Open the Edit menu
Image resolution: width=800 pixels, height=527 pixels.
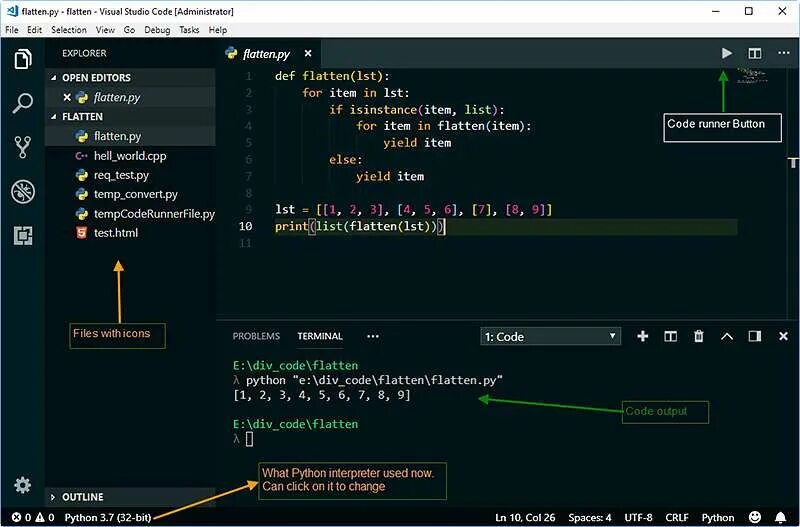[34, 30]
